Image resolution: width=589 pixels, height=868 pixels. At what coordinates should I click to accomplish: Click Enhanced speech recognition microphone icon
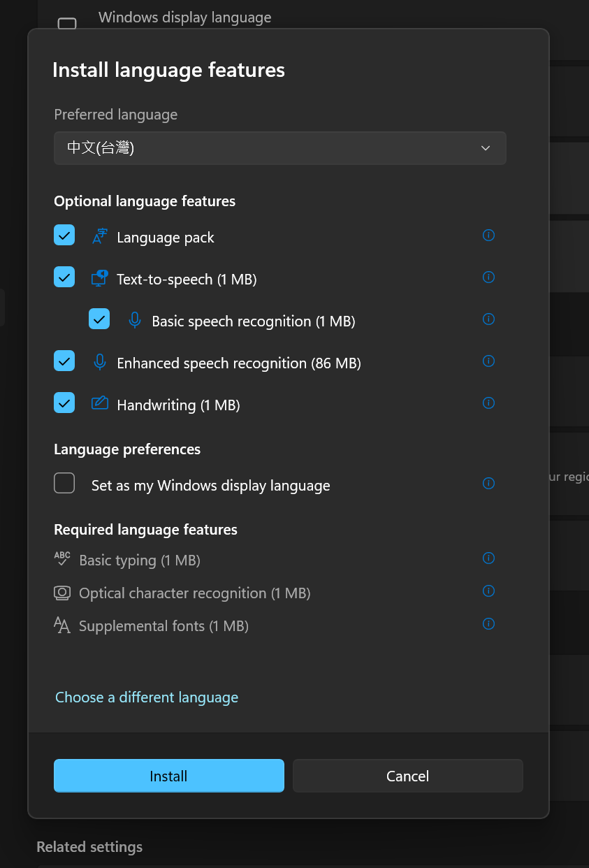coord(100,362)
